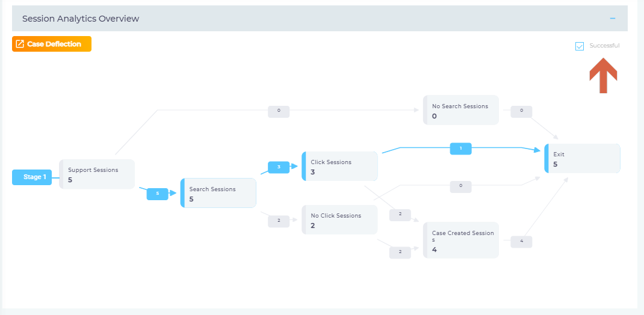Click the Search to No Click badge 2
This screenshot has height=315, width=644.
coord(279,221)
